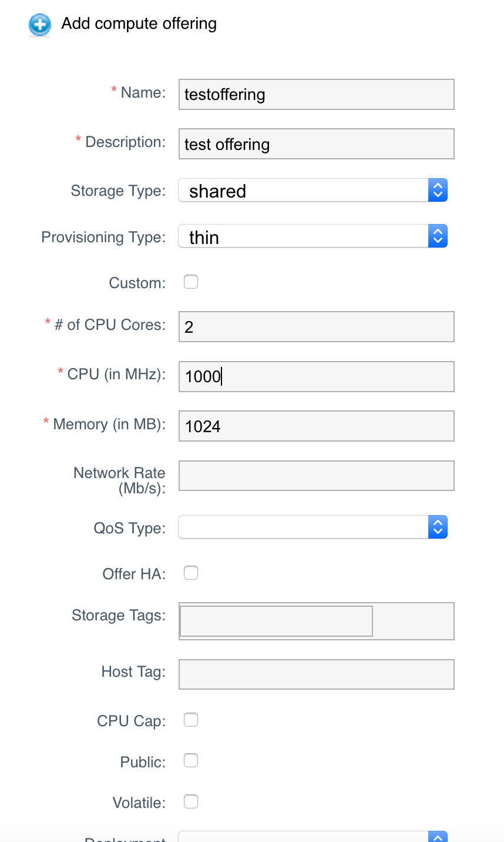Open the Provisioning Type dropdown
504x842 pixels.
[438, 236]
